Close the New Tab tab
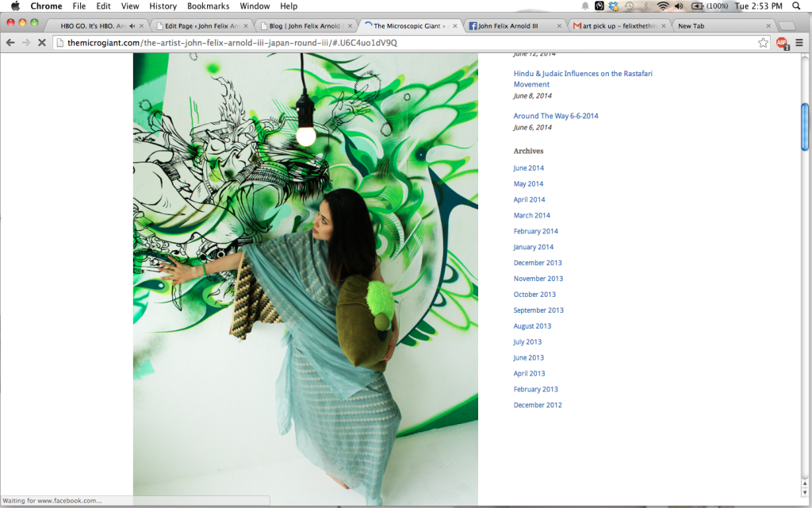812x508 pixels. point(768,26)
